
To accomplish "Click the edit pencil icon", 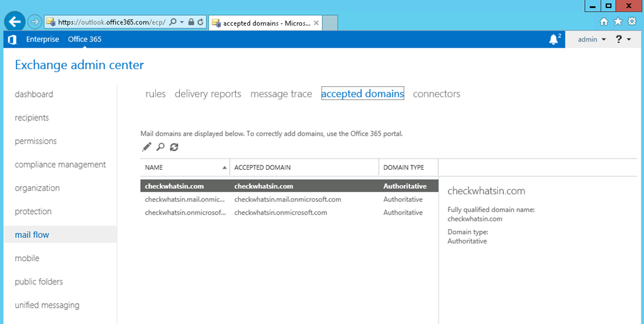I will click(147, 147).
